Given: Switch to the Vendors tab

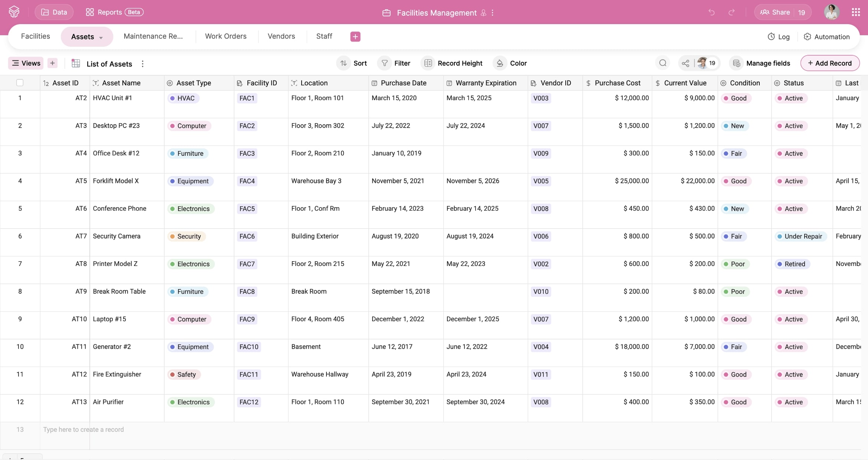Looking at the screenshot, I should tap(281, 36).
